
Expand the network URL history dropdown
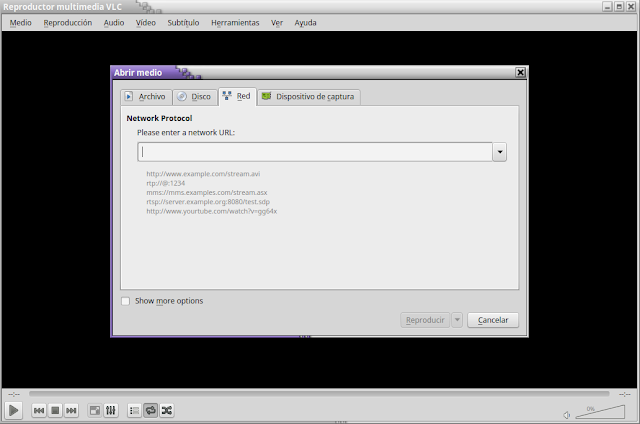(500, 152)
